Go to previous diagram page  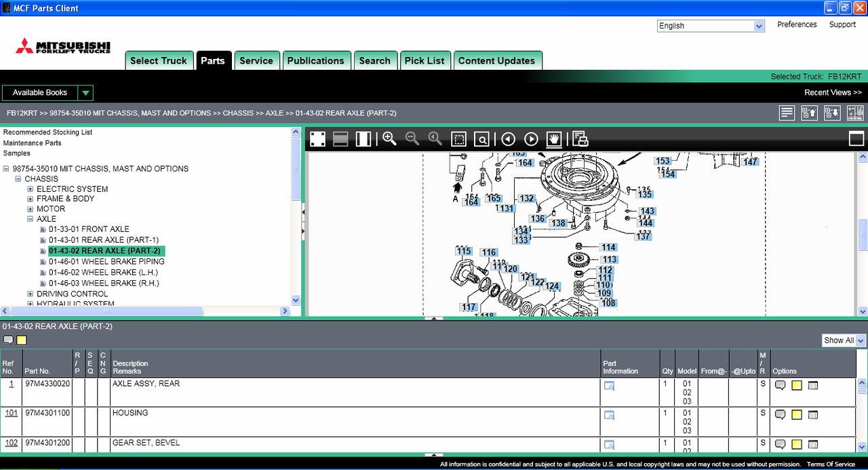click(x=509, y=139)
